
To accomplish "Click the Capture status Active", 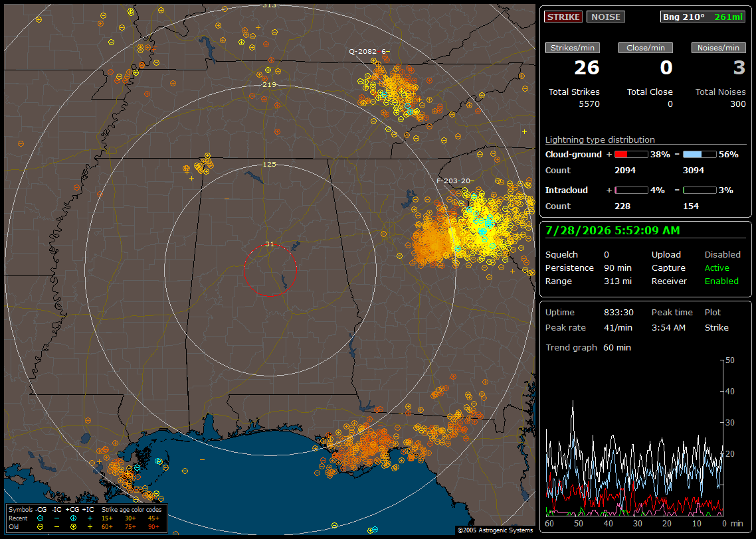I will click(717, 268).
